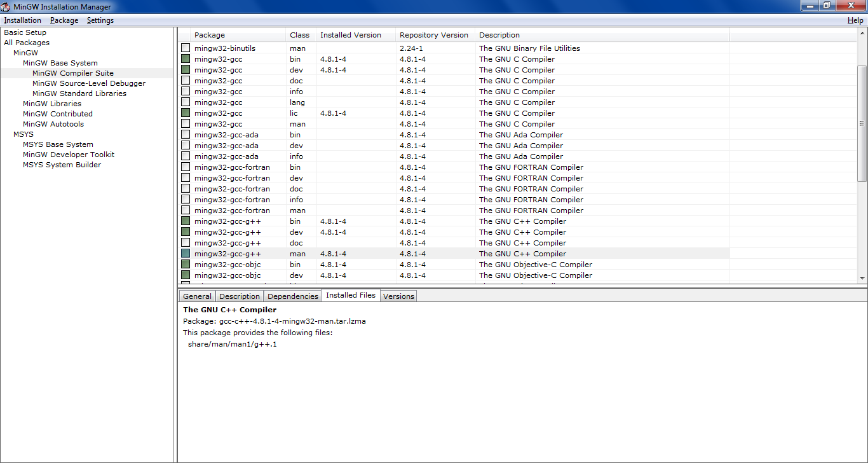Toggle checkbox for mingw32-binutils man package
This screenshot has height=463, width=868.
186,48
